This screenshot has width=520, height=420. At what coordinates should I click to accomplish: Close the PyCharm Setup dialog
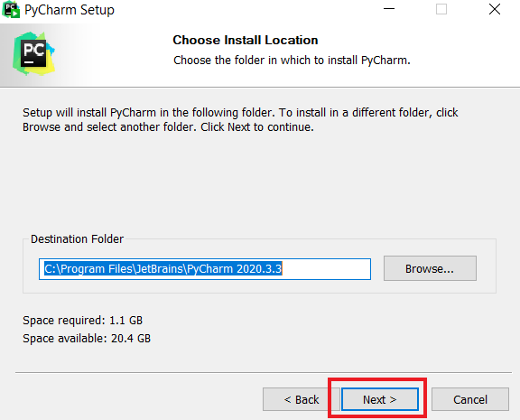coord(494,9)
